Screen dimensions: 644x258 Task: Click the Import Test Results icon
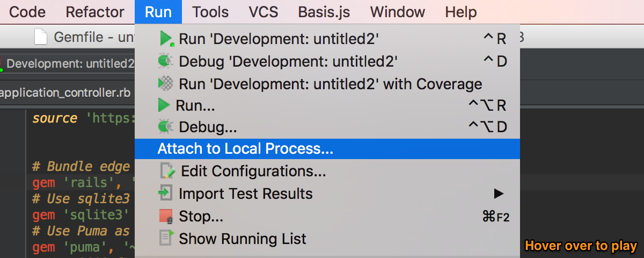coord(166,193)
